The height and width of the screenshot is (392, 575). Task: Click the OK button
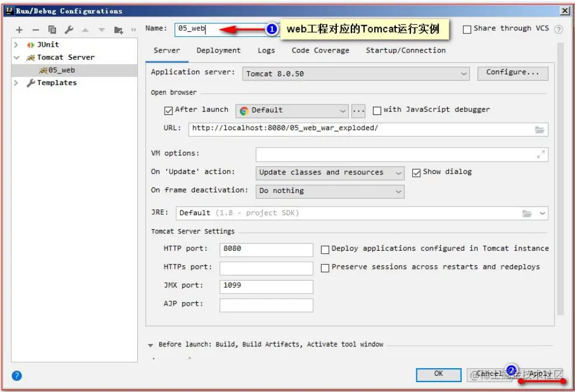click(x=438, y=374)
